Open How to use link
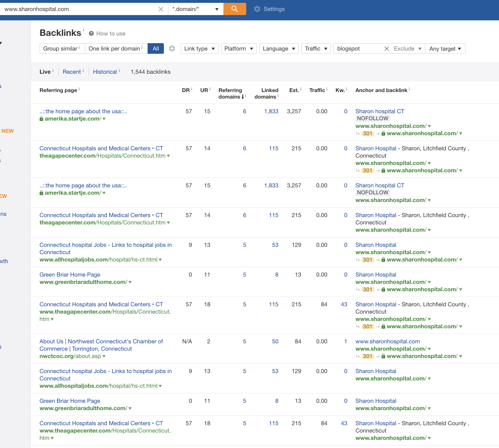Image resolution: width=499 pixels, height=448 pixels. pos(111,33)
